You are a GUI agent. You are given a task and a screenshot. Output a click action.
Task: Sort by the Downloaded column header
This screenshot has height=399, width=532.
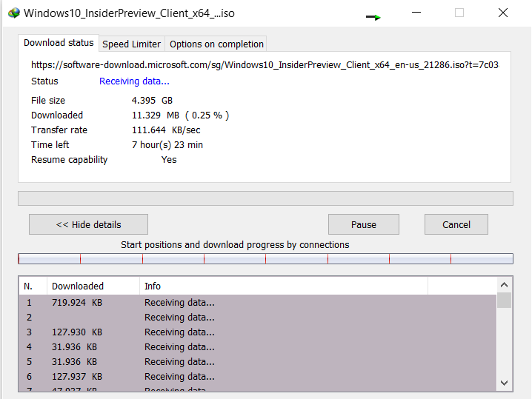click(x=93, y=286)
